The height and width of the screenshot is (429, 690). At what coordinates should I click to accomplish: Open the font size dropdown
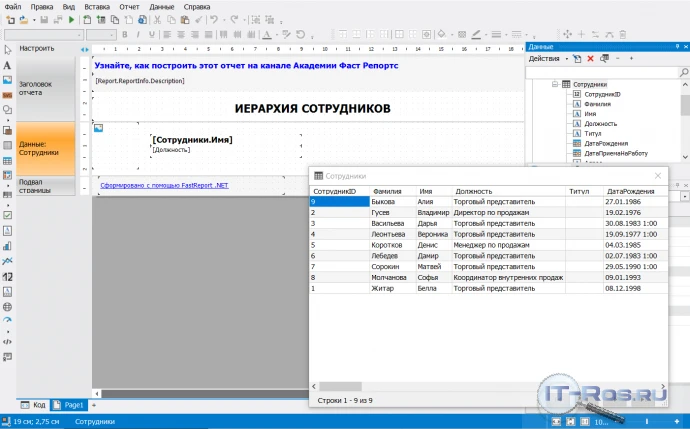(x=112, y=35)
